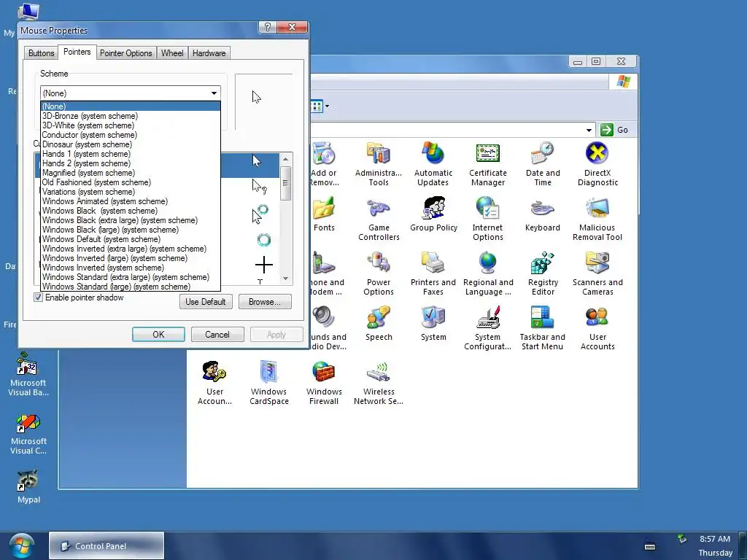Click OK in Mouse Properties
The width and height of the screenshot is (747, 560).
point(158,334)
